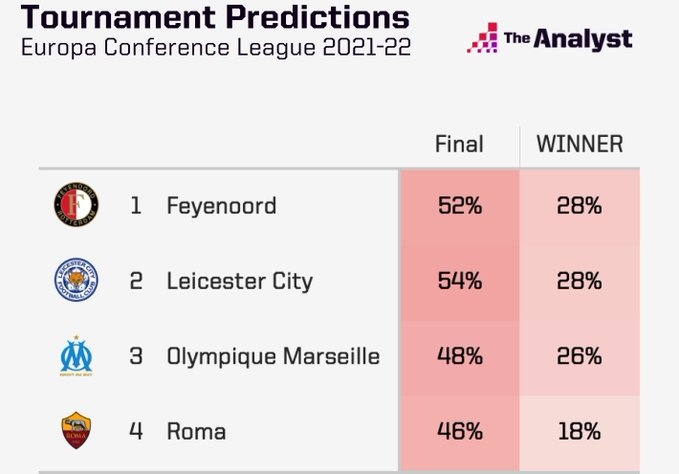Click Roma's 46% Final cell
Image resolution: width=679 pixels, height=474 pixels.
pyautogui.click(x=460, y=432)
